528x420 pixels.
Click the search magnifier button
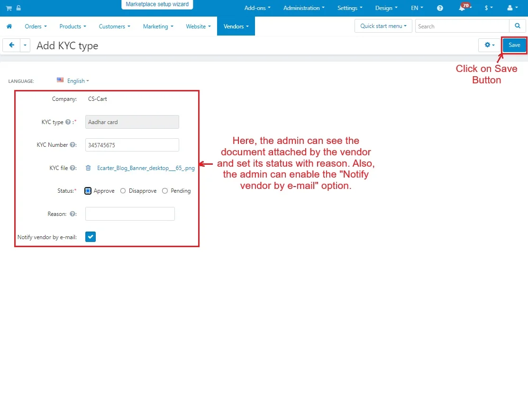pyautogui.click(x=517, y=26)
